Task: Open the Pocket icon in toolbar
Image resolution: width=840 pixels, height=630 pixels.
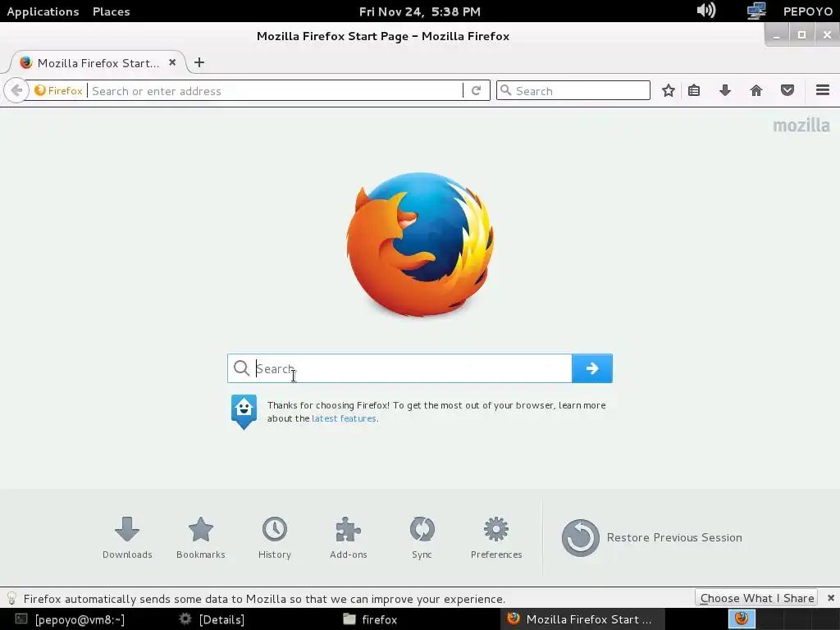Action: [x=787, y=90]
